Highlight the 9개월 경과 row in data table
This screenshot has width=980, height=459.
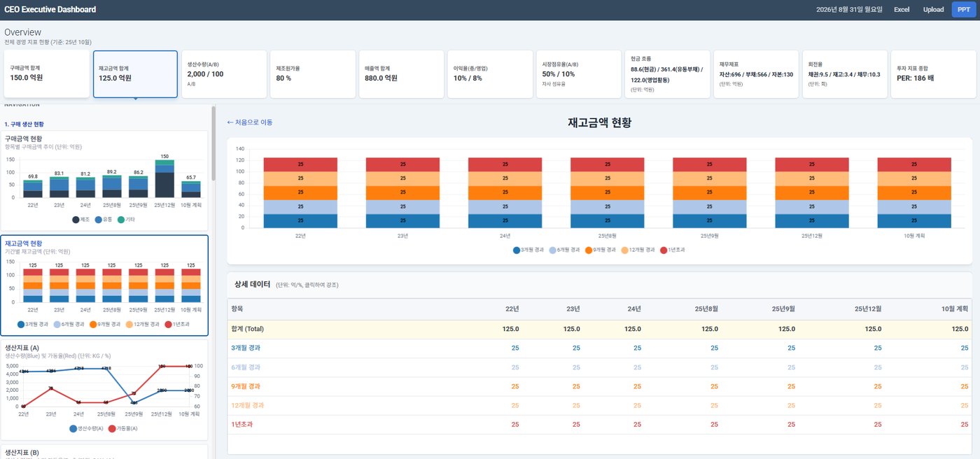[600, 386]
